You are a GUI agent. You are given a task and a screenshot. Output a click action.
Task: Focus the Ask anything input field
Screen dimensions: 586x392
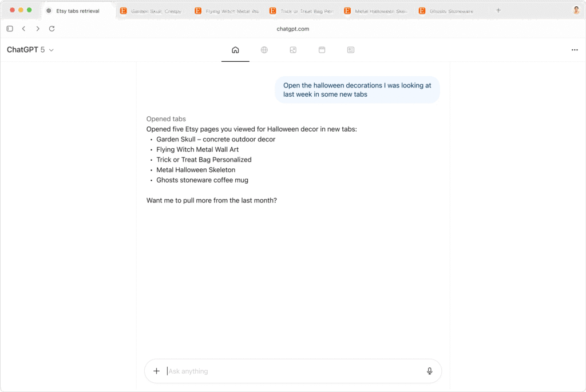[292, 371]
